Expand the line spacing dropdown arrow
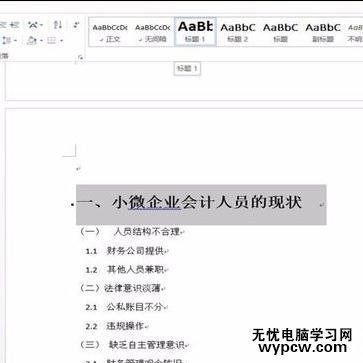 (15, 41)
